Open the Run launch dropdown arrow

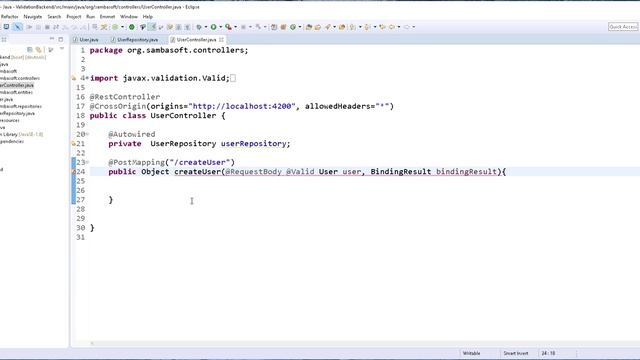[x=220, y=27]
